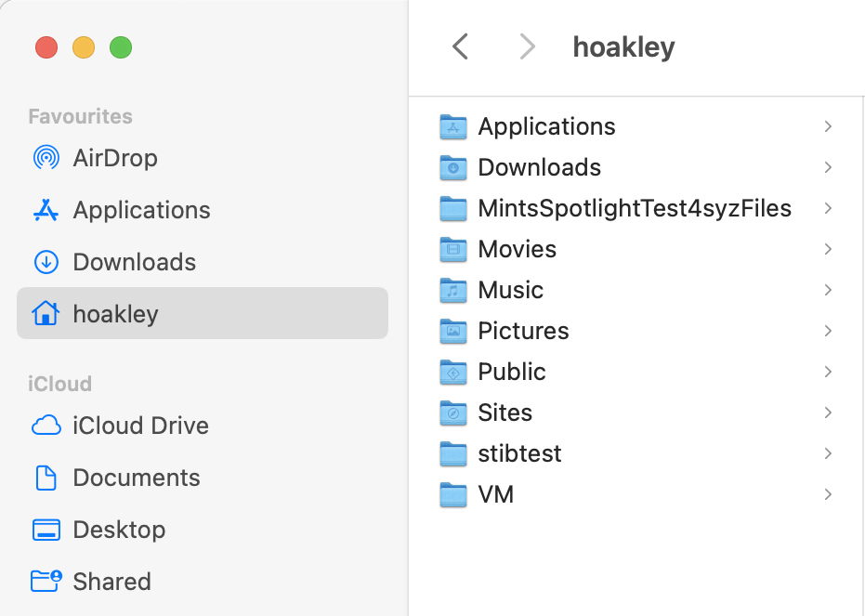Screen dimensions: 865x616
Task: Select the Music folder icon
Action: tap(452, 290)
